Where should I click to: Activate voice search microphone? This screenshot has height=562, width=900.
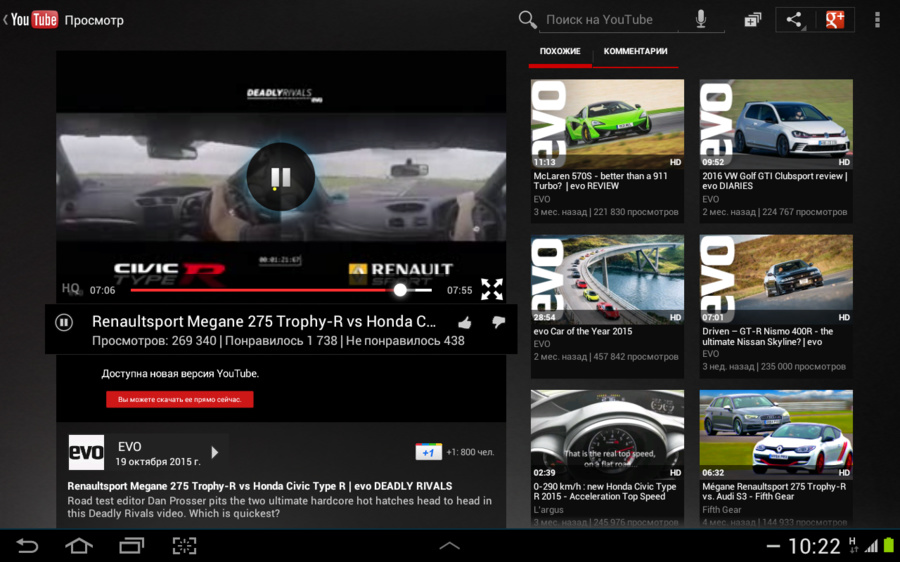pos(701,20)
